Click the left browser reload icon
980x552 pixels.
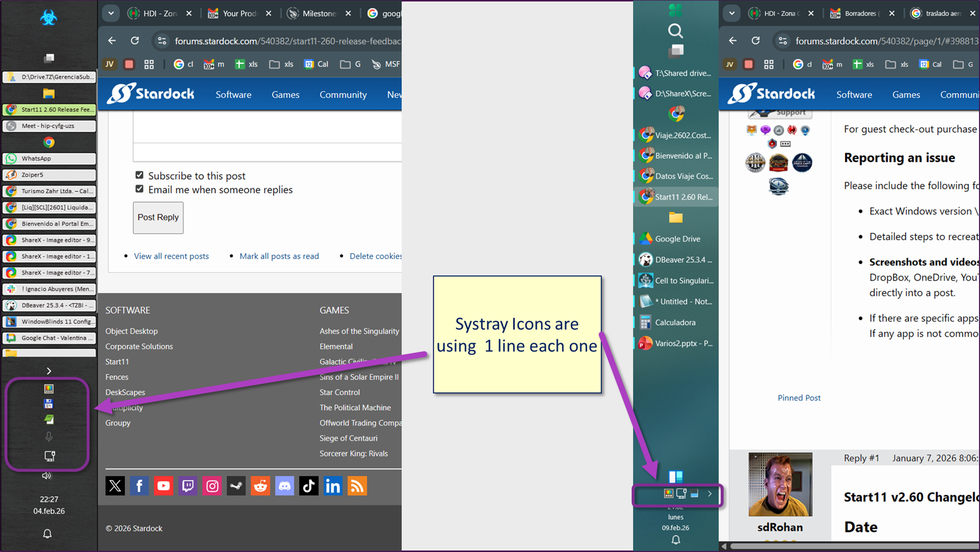[x=135, y=41]
